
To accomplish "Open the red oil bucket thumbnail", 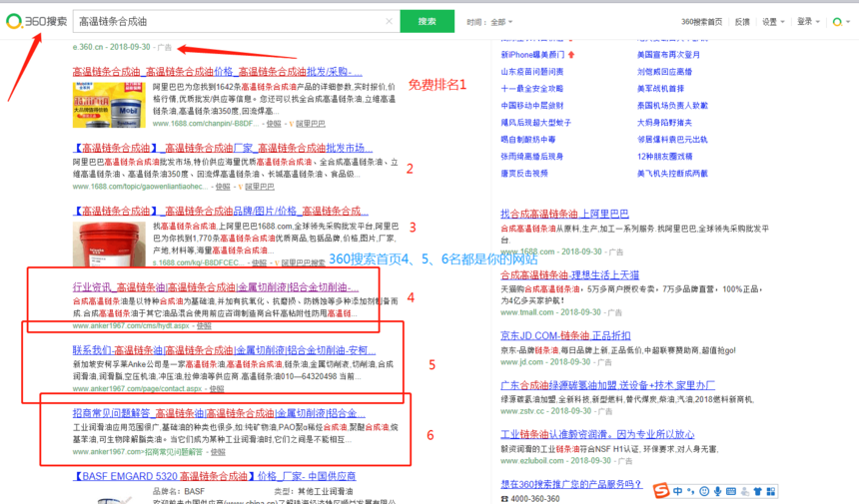I will [x=109, y=245].
